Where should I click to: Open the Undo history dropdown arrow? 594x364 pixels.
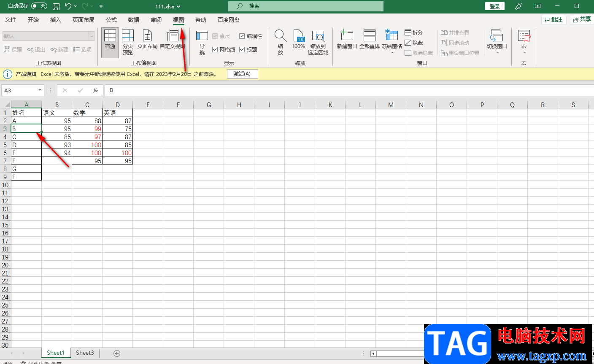tap(75, 6)
